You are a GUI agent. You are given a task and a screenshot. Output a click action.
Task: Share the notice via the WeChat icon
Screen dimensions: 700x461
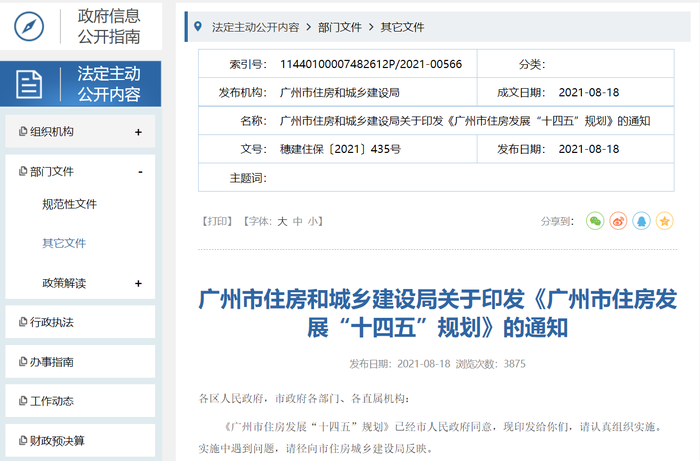pyautogui.click(x=595, y=221)
